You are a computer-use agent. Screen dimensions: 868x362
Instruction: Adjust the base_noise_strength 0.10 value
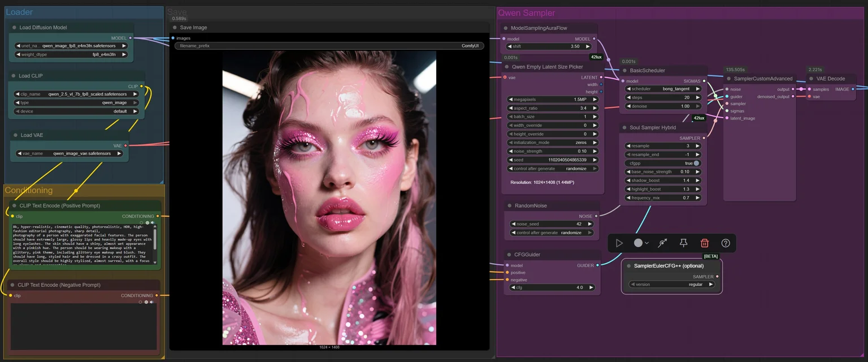click(x=663, y=171)
